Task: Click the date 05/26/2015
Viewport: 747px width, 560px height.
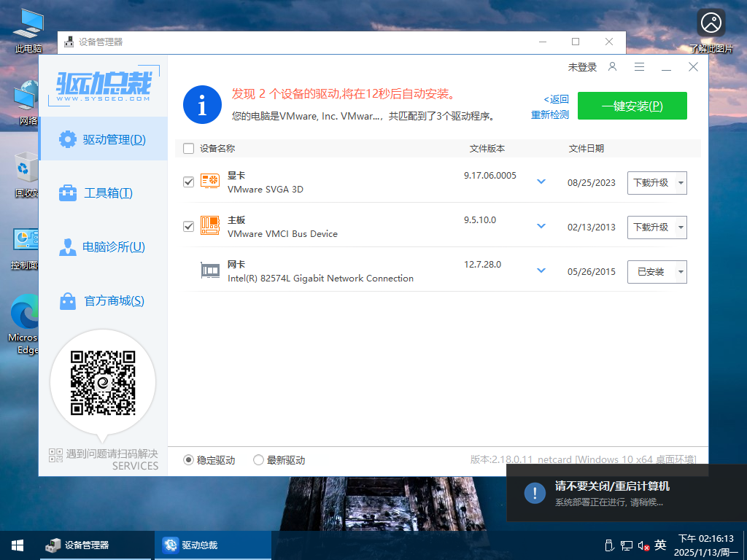Action: click(x=591, y=272)
